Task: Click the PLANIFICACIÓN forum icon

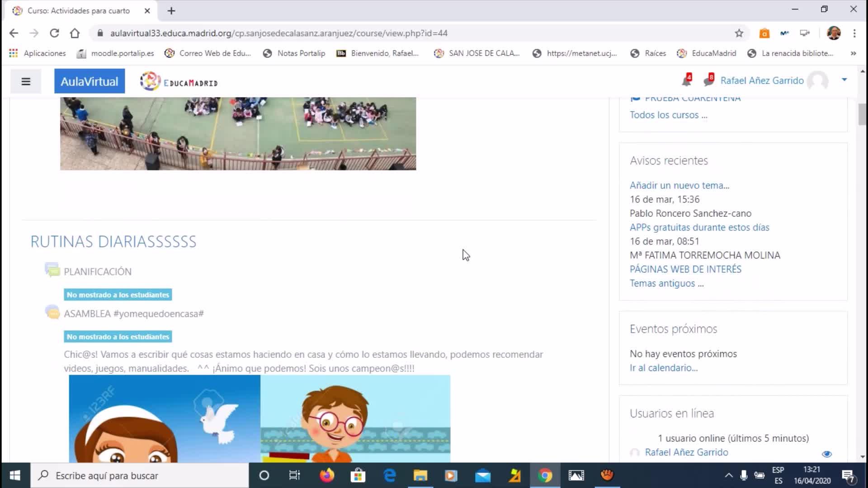Action: click(x=52, y=270)
